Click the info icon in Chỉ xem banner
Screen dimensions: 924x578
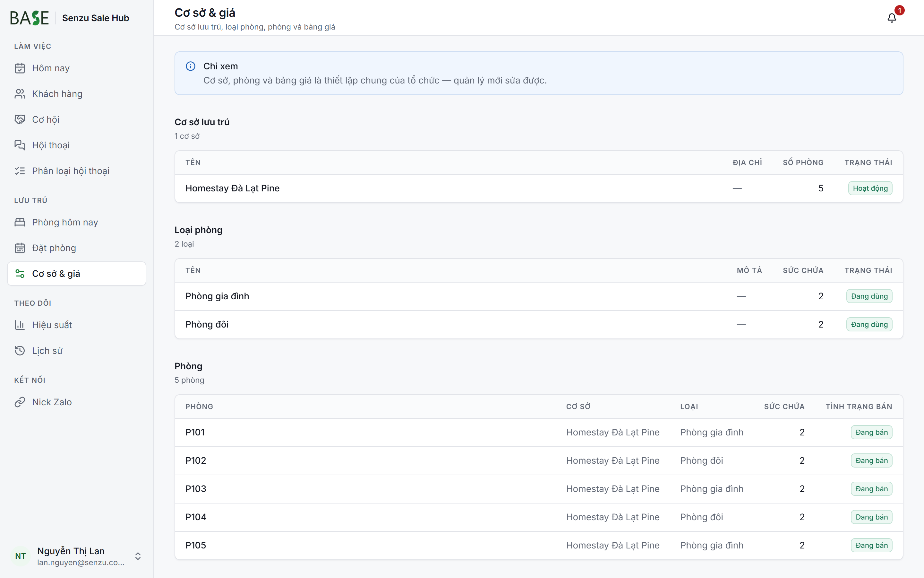click(x=191, y=66)
